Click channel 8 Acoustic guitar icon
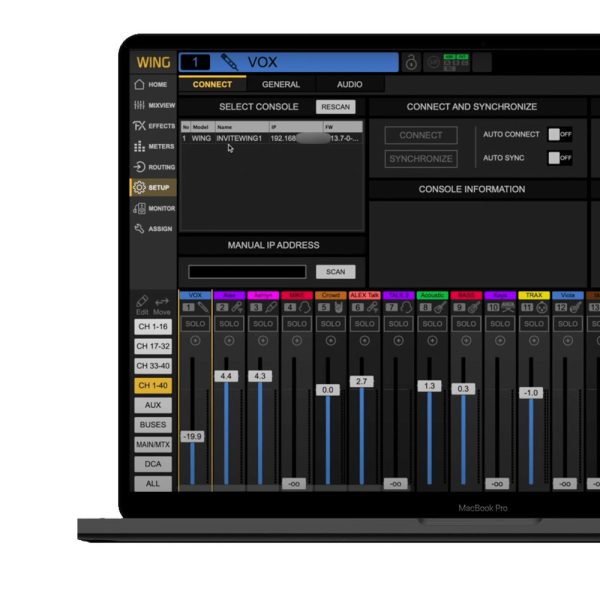Image resolution: width=600 pixels, height=600 pixels. tap(440, 307)
